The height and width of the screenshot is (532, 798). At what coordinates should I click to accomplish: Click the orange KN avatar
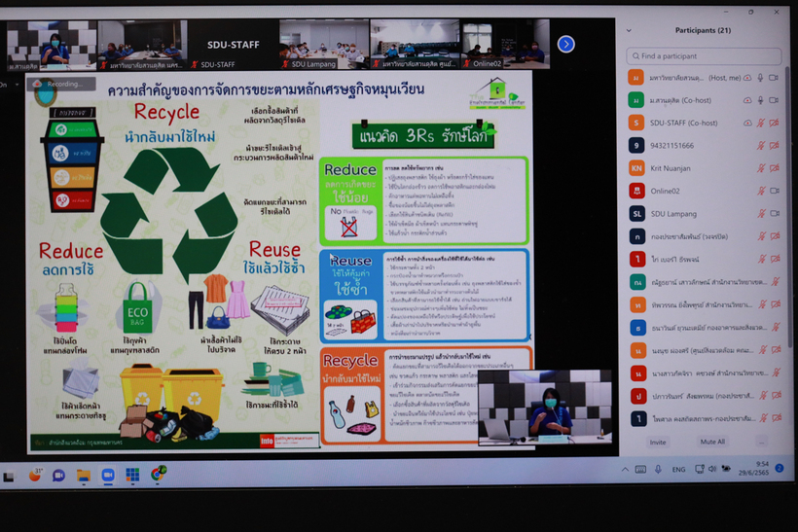pos(636,168)
